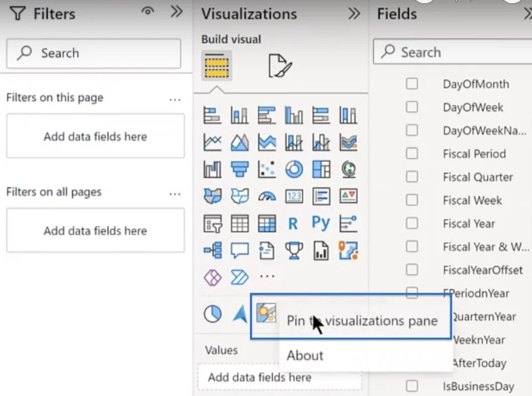Select the Area chart visual
The width and height of the screenshot is (532, 396).
pos(239,142)
